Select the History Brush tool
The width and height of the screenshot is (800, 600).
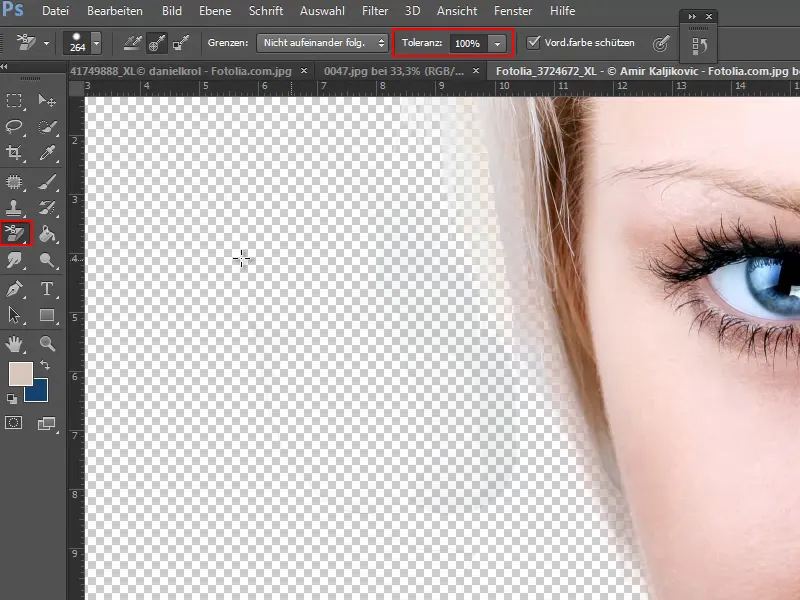(47, 208)
